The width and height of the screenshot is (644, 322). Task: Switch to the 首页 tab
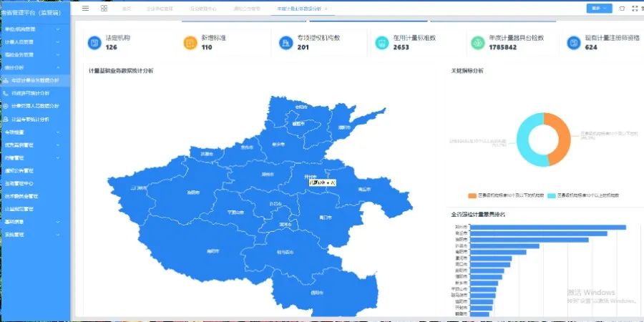tap(127, 8)
